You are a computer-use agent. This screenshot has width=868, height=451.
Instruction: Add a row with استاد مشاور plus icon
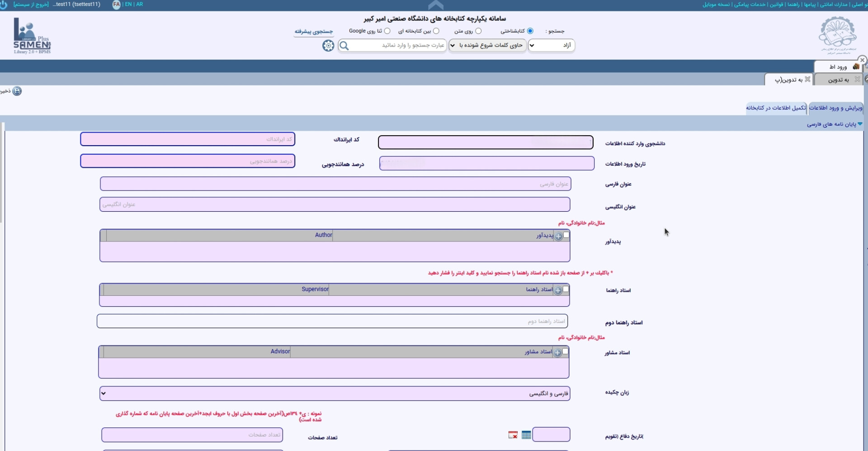click(558, 353)
